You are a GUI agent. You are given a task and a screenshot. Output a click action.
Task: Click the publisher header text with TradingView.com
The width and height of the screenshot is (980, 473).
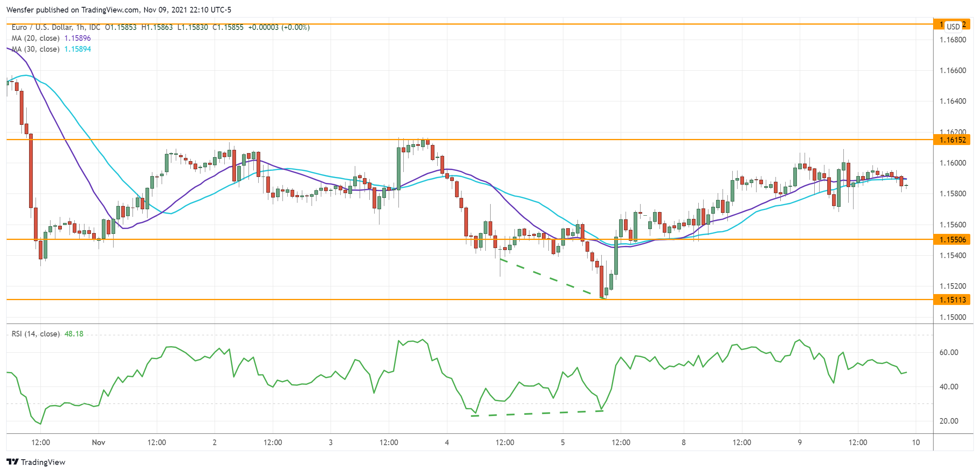click(x=118, y=10)
